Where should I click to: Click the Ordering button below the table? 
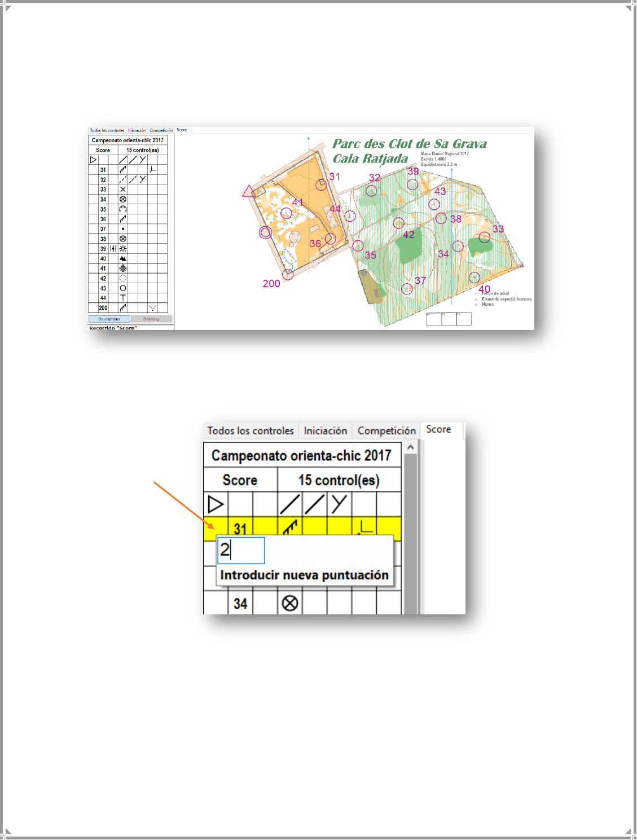151,319
